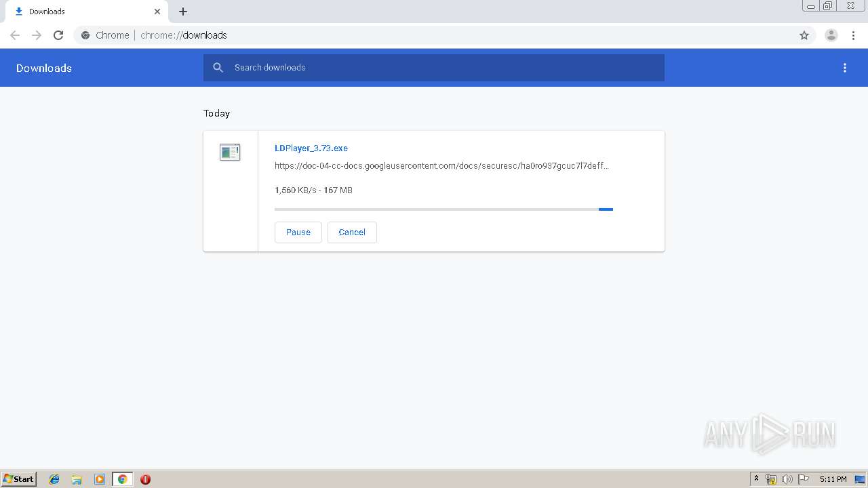Open a new tab with the plus button
868x488 pixels.
[x=183, y=12]
